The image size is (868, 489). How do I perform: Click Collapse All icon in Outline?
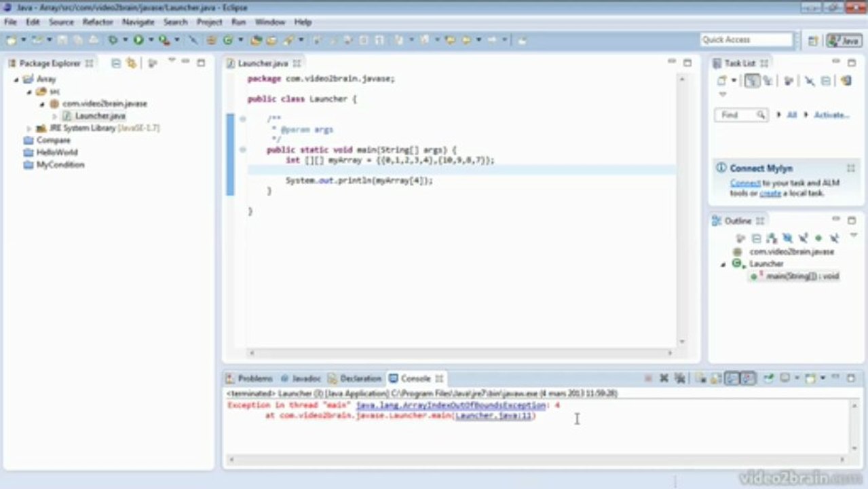[x=756, y=238]
